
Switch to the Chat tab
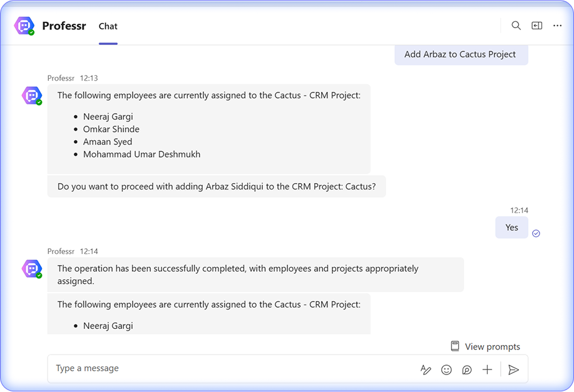pyautogui.click(x=108, y=26)
